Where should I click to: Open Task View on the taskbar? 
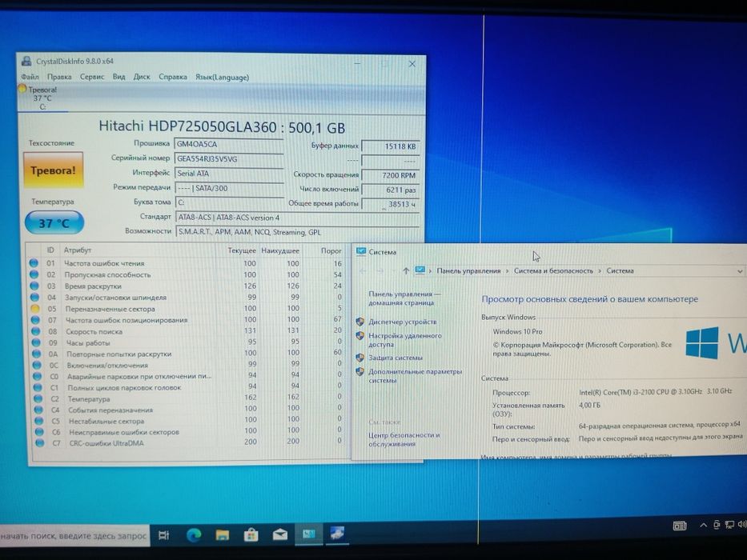[x=164, y=535]
